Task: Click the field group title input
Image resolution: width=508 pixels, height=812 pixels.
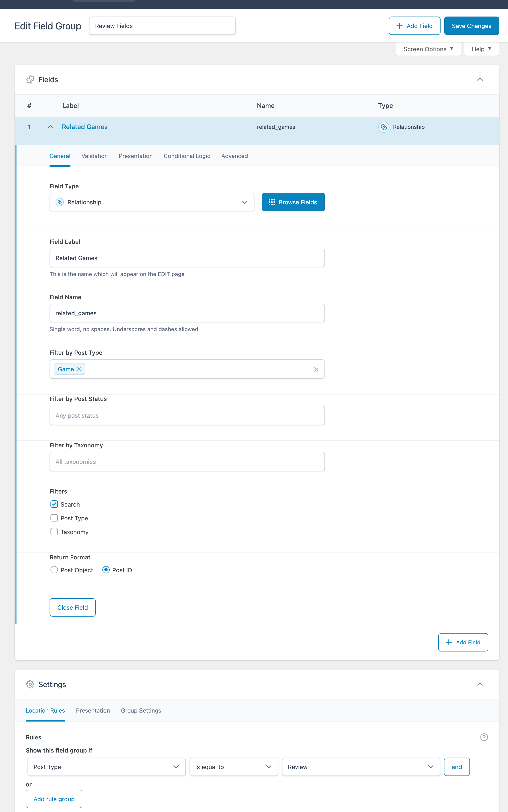Action: (x=162, y=26)
